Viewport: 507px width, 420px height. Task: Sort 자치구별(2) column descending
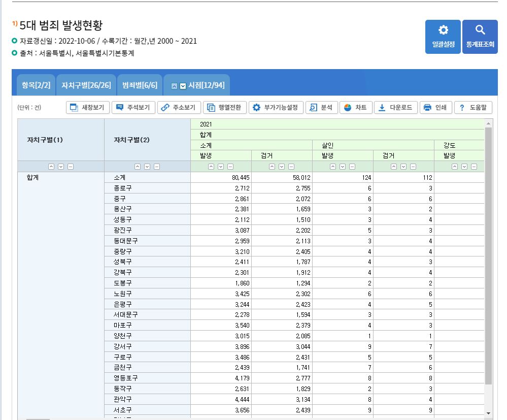pyautogui.click(x=147, y=167)
